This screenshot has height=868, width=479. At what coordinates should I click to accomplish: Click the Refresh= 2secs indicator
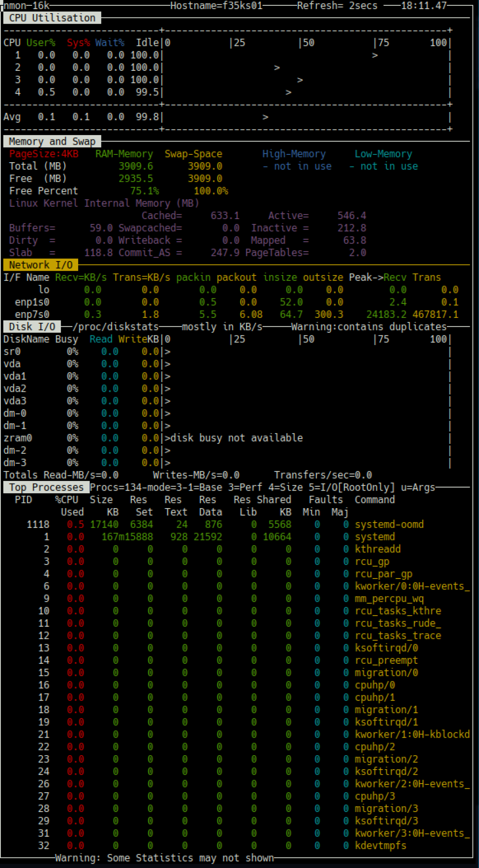tap(337, 5)
